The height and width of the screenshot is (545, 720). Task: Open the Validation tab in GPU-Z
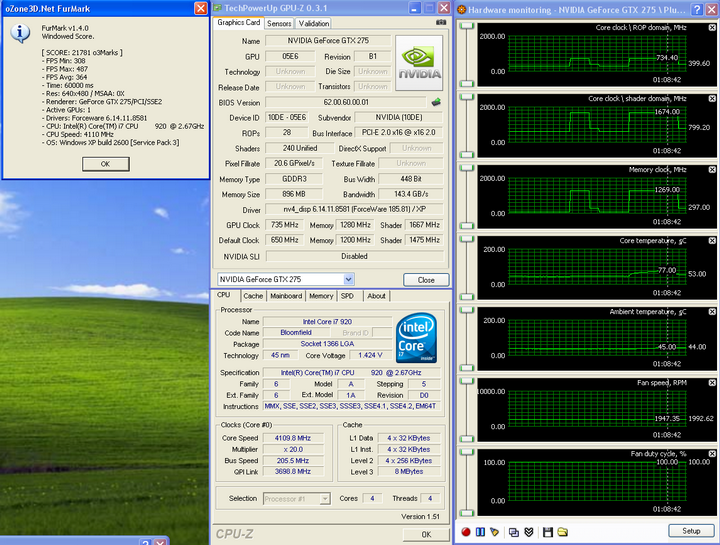[314, 23]
